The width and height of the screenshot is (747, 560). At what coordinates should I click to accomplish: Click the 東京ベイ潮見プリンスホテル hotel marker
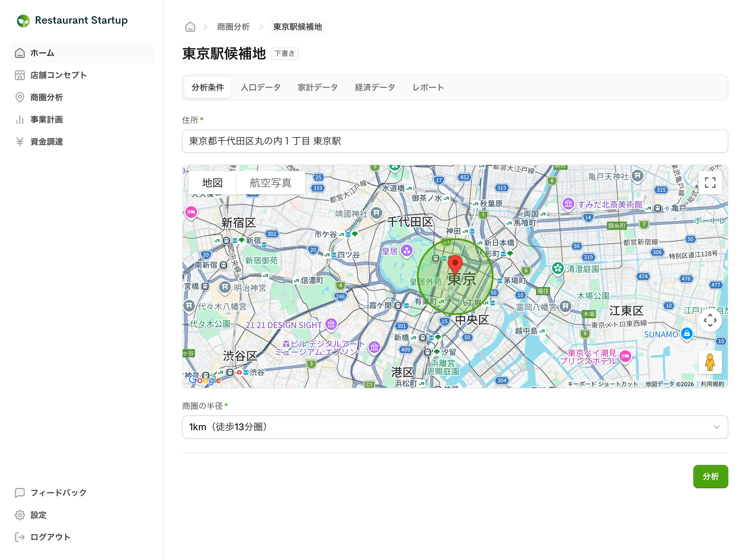625,356
